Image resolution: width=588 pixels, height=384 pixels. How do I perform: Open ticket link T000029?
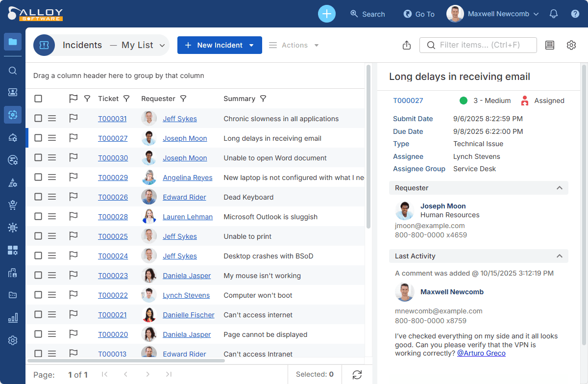(x=113, y=178)
